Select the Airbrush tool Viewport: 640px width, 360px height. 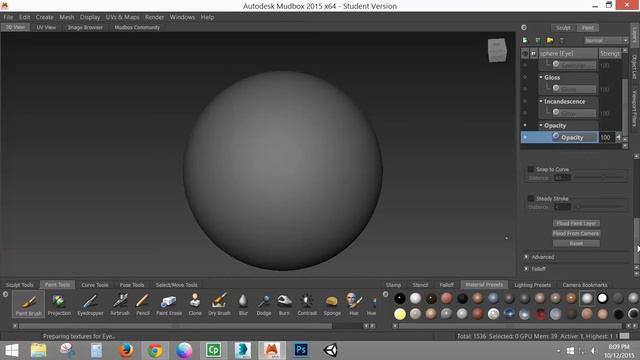[120, 304]
